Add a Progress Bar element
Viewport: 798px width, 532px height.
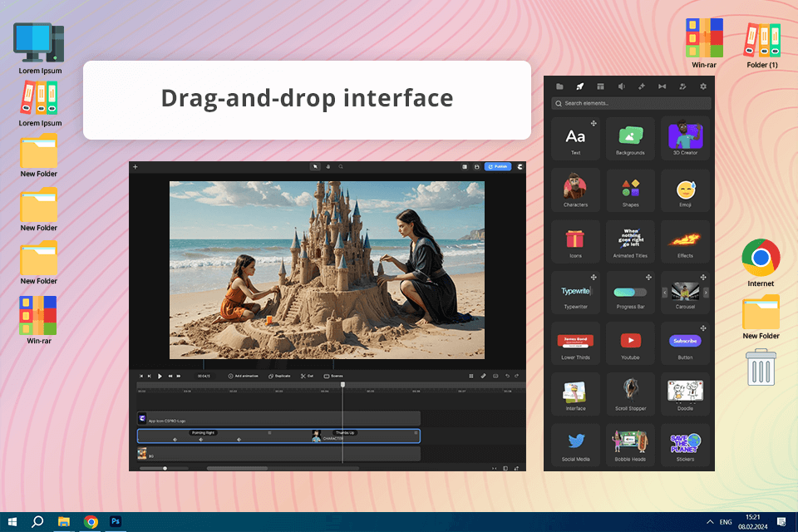pyautogui.click(x=630, y=293)
